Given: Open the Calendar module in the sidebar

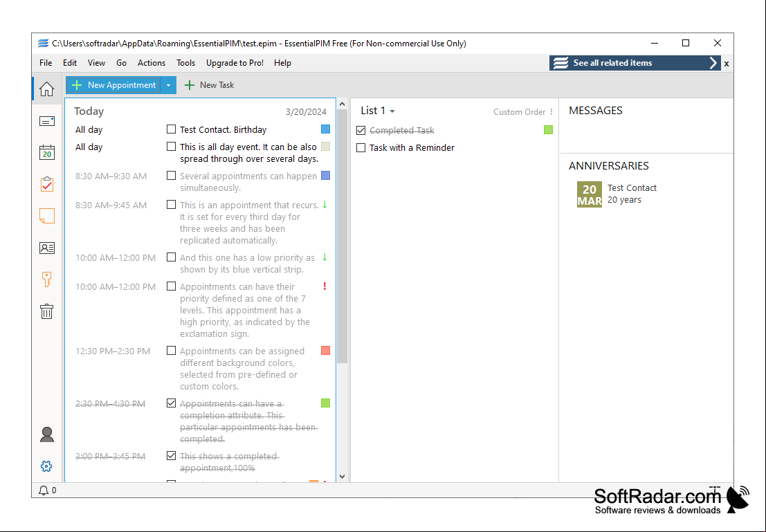Looking at the screenshot, I should pos(47,152).
